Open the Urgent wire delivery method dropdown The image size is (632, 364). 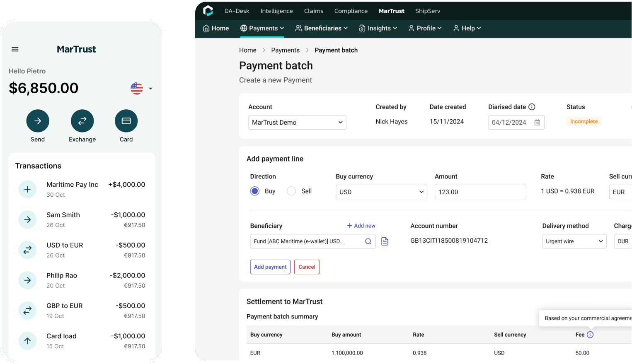tap(574, 241)
